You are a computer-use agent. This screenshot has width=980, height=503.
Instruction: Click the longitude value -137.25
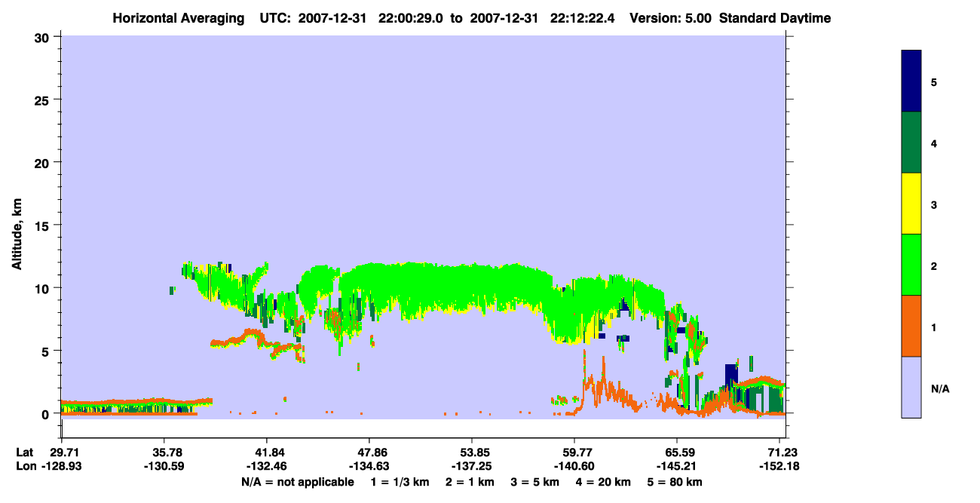tap(471, 466)
